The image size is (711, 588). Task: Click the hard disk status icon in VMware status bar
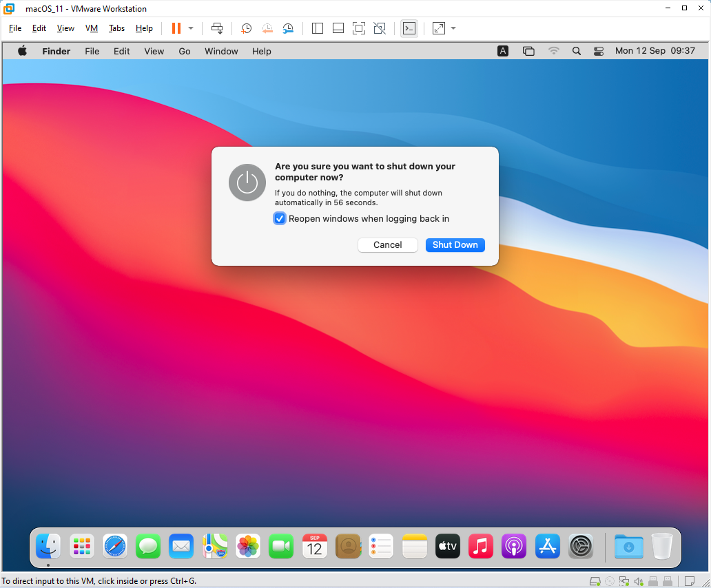595,580
